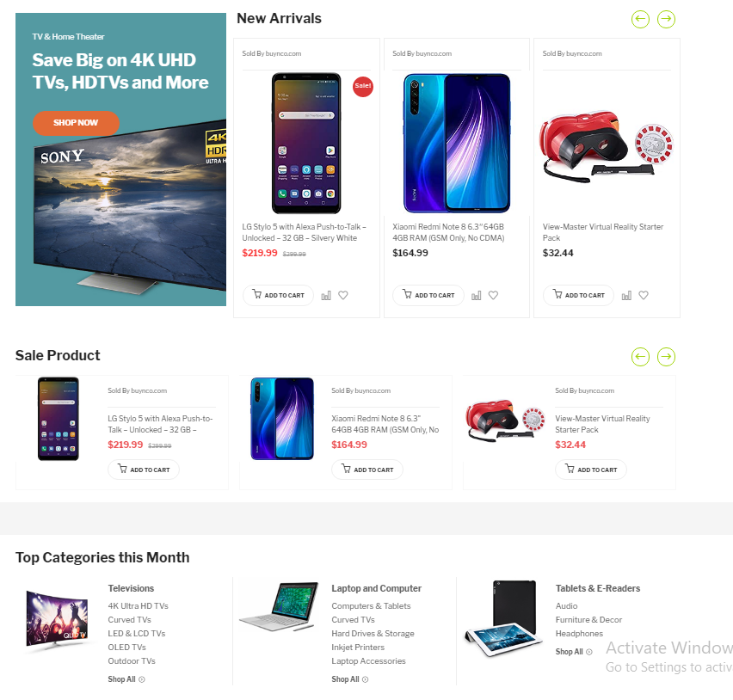The height and width of the screenshot is (700, 733).
Task: Compare the LG Stylo 5 phone
Action: point(326,295)
